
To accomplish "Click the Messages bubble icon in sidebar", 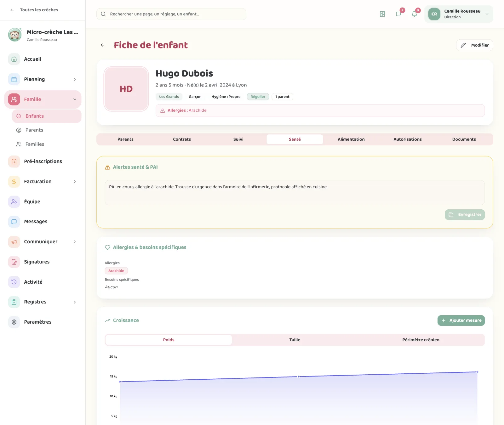I will pyautogui.click(x=14, y=222).
